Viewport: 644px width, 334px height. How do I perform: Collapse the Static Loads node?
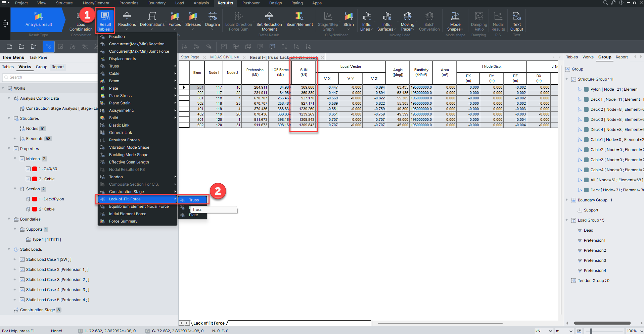[x=9, y=249]
